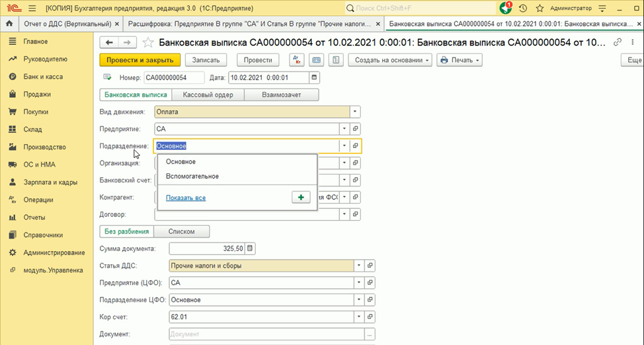644x345 pixels.
Task: Open Кор счет record with open-form icon
Action: [x=370, y=317]
